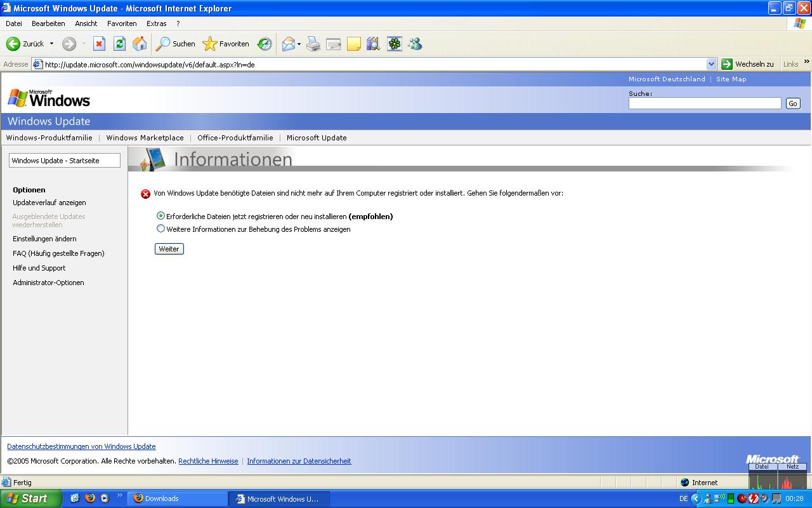The image size is (812, 508).
Task: Click the green refresh page icon
Action: pos(119,44)
